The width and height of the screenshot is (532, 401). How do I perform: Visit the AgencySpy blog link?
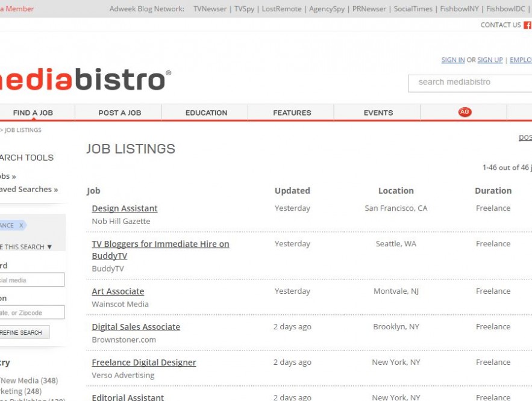pyautogui.click(x=327, y=9)
